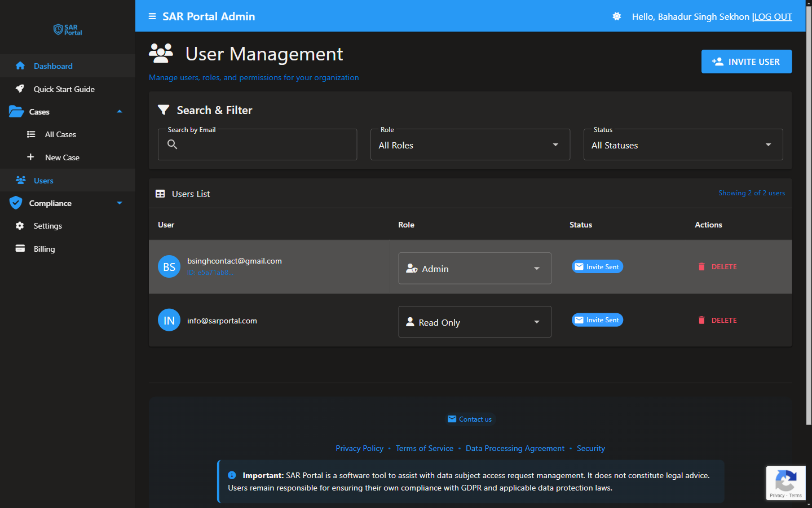
Task: Open the All Roles dropdown
Action: point(470,144)
